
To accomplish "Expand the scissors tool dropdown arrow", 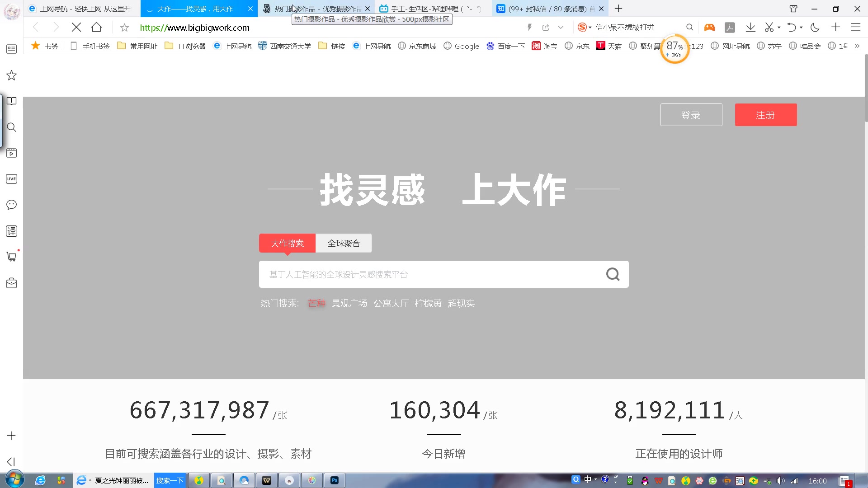I will 779,27.
